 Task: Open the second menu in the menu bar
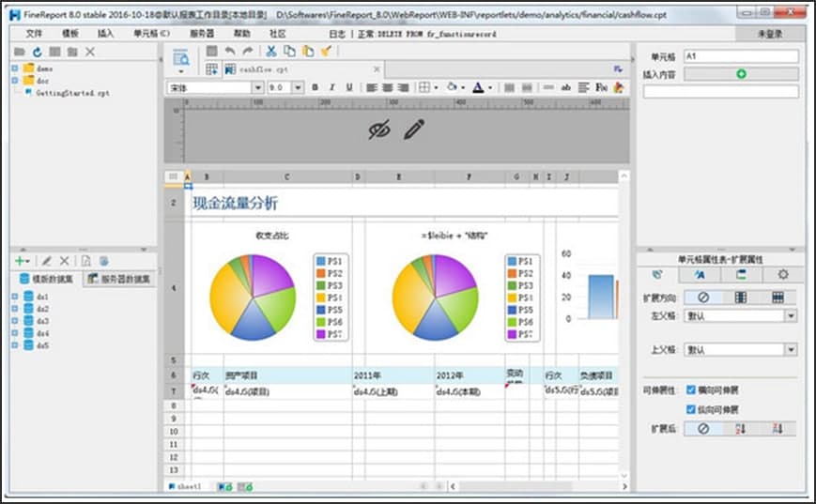click(70, 33)
